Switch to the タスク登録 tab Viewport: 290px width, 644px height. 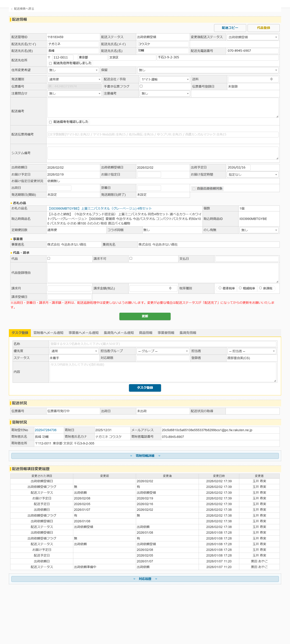(x=20, y=333)
